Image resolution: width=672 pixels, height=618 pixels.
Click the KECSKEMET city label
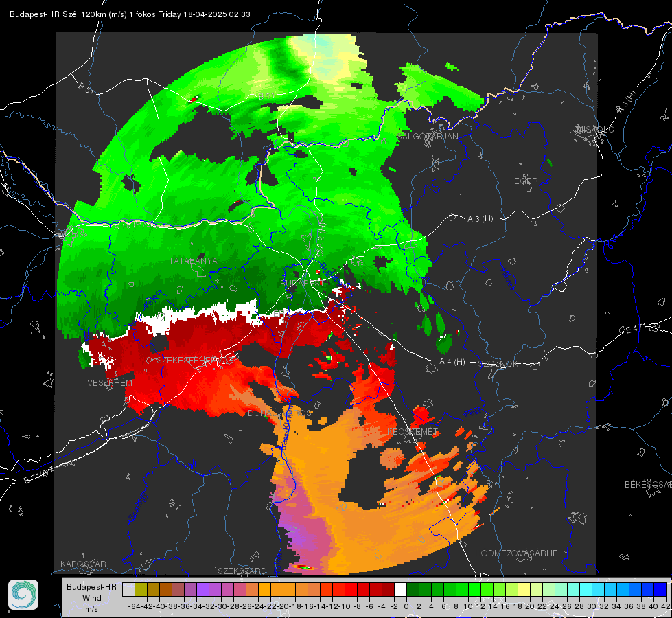(413, 431)
